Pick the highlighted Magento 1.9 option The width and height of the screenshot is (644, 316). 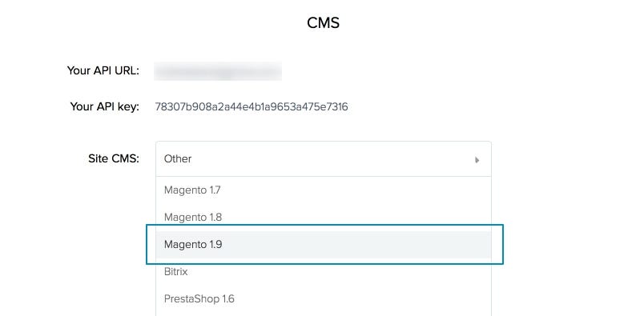coord(324,245)
